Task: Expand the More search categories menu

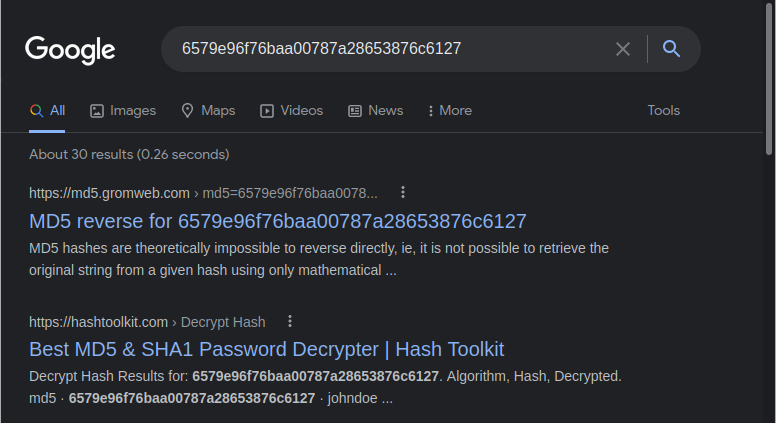Action: pos(449,111)
